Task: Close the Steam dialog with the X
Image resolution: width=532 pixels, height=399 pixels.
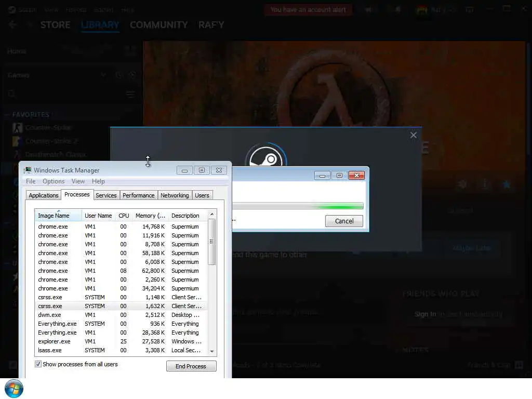Action: click(x=413, y=135)
